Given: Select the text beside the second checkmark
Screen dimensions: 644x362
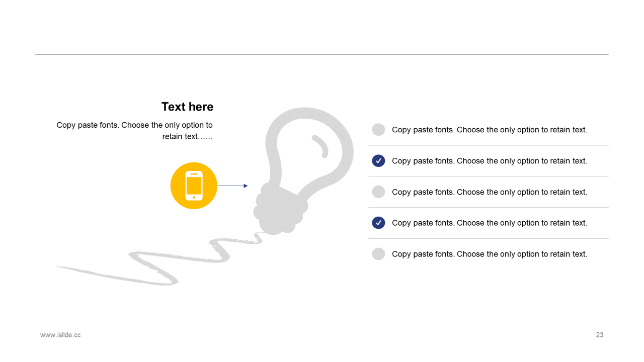Looking at the screenshot, I should [x=490, y=161].
